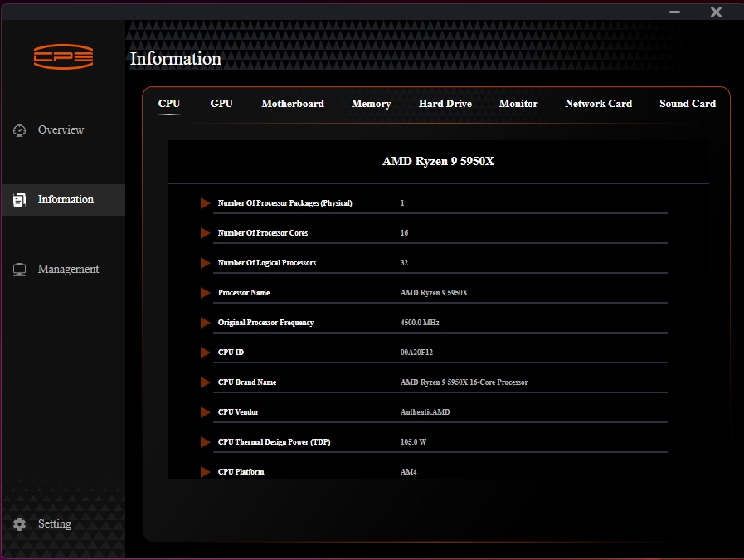Click the Setting gear icon
Image resolution: width=744 pixels, height=560 pixels.
point(20,524)
